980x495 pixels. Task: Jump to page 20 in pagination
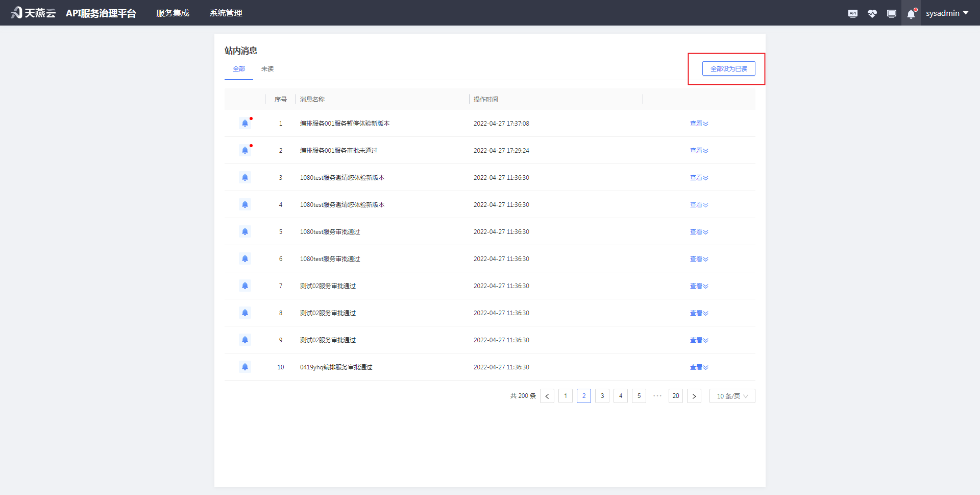(x=675, y=396)
